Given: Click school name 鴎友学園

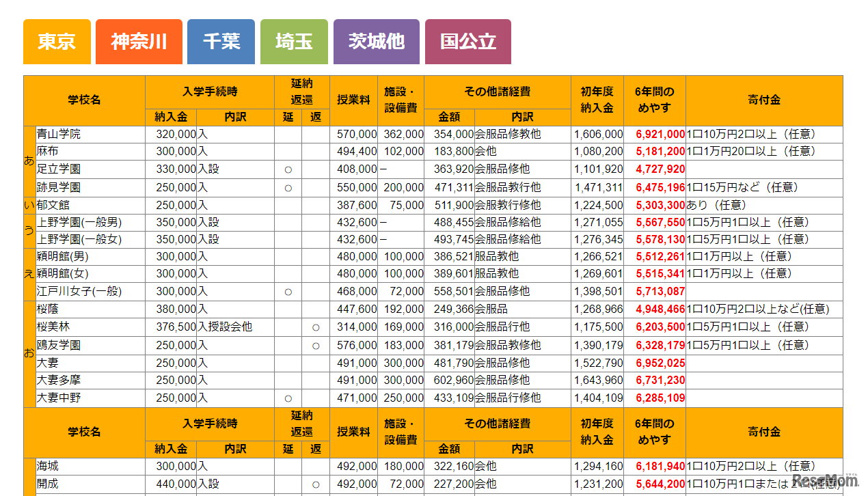Looking at the screenshot, I should click(59, 345).
